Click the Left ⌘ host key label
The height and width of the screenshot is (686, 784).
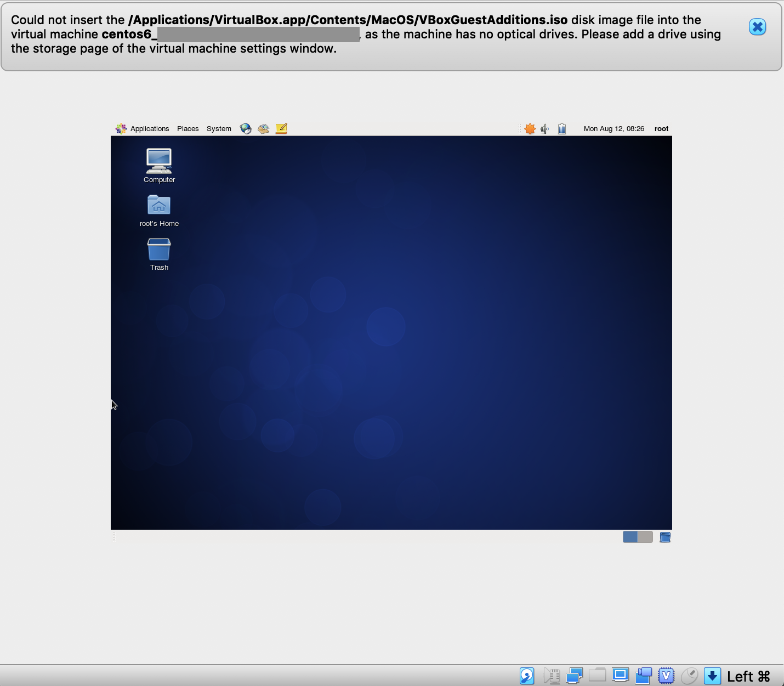coord(748,676)
